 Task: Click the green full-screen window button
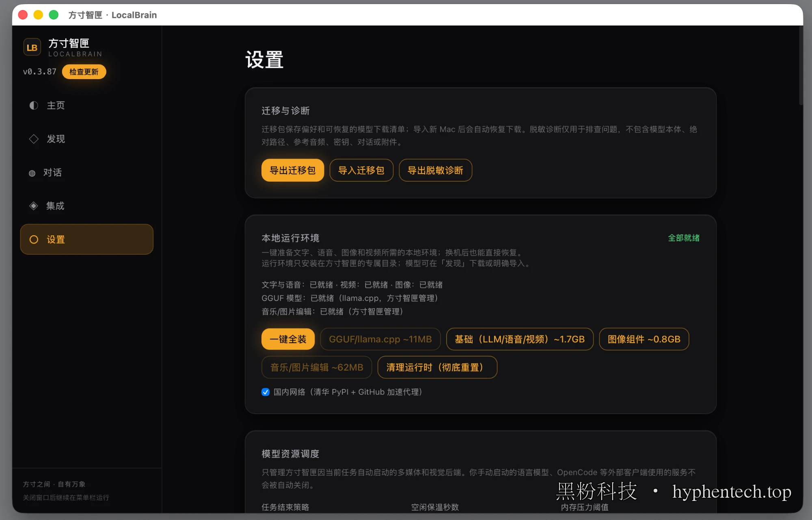pos(54,15)
